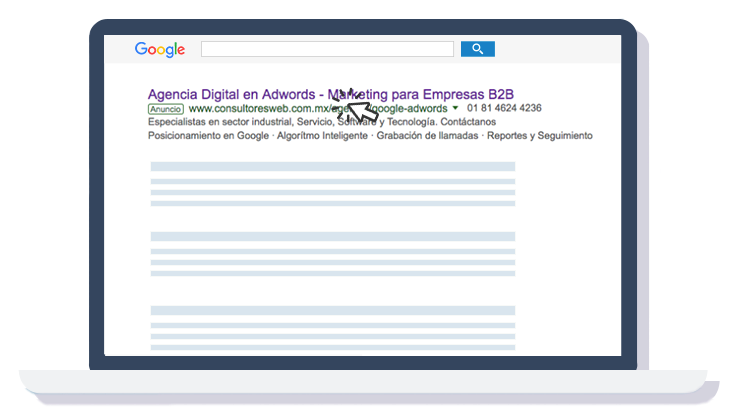The height and width of the screenshot is (417, 731).
Task: Click the Algoritmo Inteligente extension
Action: click(323, 136)
